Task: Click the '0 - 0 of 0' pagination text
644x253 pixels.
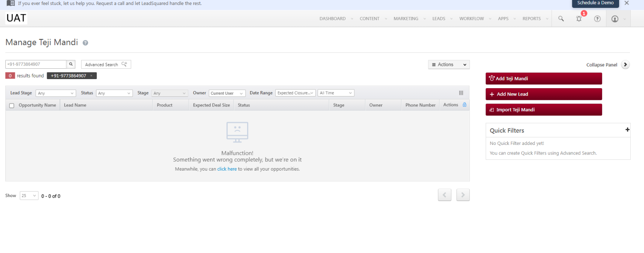Action: [x=51, y=196]
